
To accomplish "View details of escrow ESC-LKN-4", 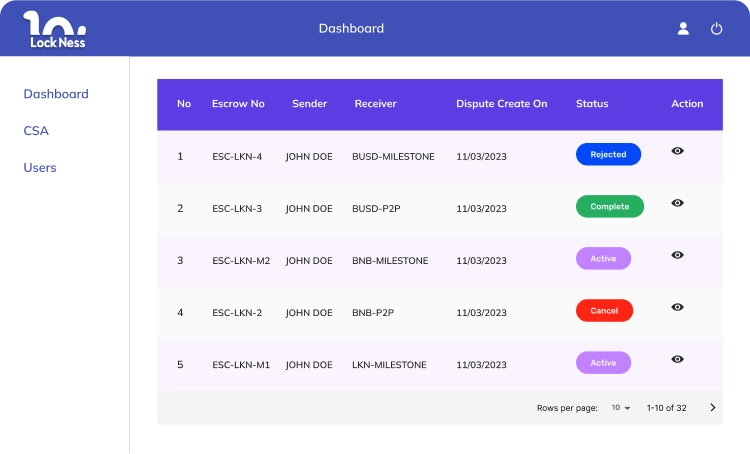I will click(x=677, y=151).
